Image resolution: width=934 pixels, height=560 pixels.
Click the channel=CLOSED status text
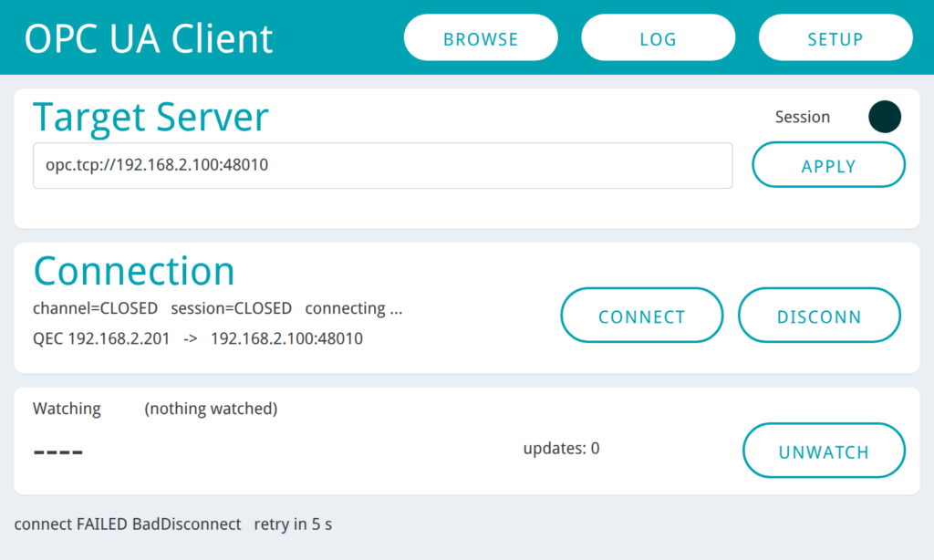pyautogui.click(x=95, y=308)
